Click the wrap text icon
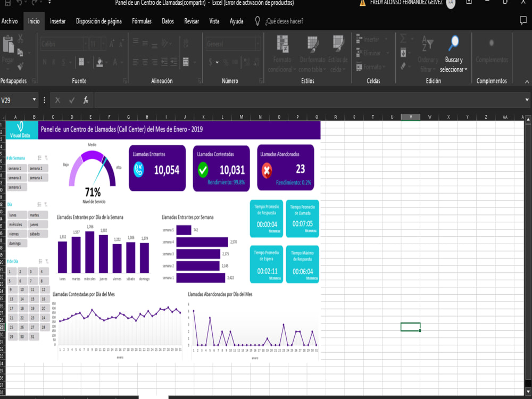Screen dimensions: 532x399 pyautogui.click(x=186, y=44)
